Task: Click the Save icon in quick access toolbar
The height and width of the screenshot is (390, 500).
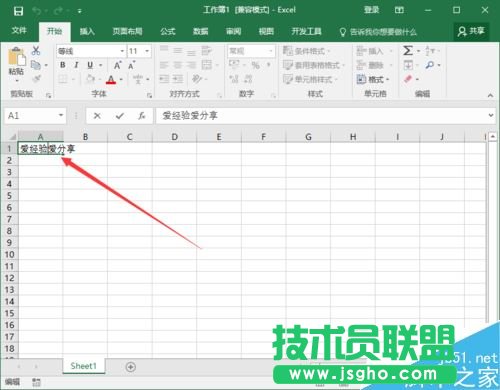Action: point(18,12)
